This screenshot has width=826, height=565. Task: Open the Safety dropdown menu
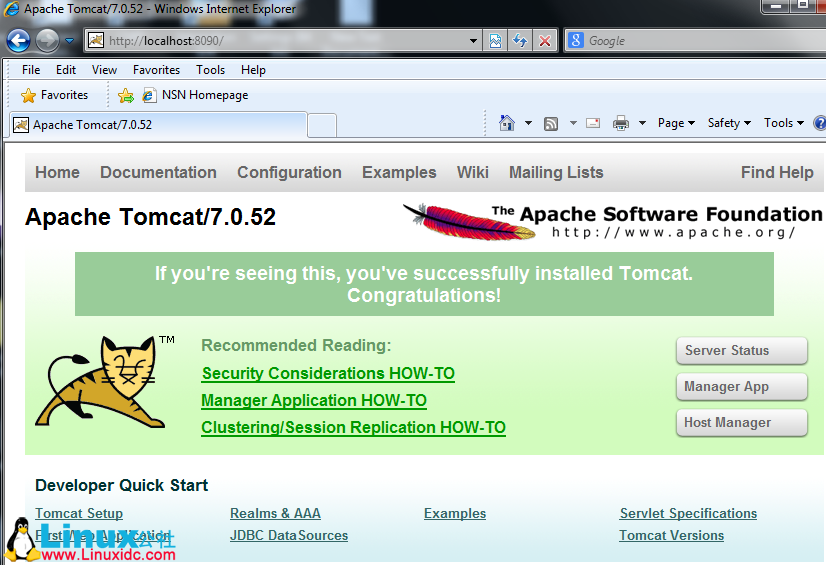click(729, 123)
